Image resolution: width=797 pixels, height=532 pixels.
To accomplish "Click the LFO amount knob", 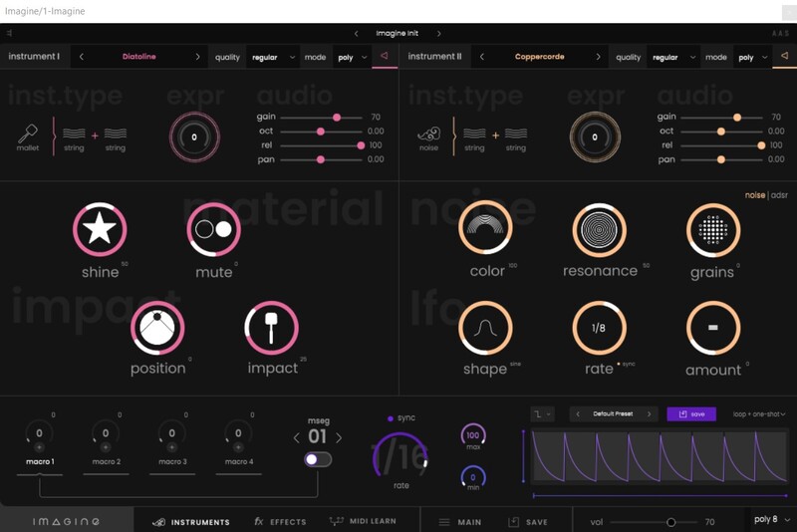I will tap(713, 328).
